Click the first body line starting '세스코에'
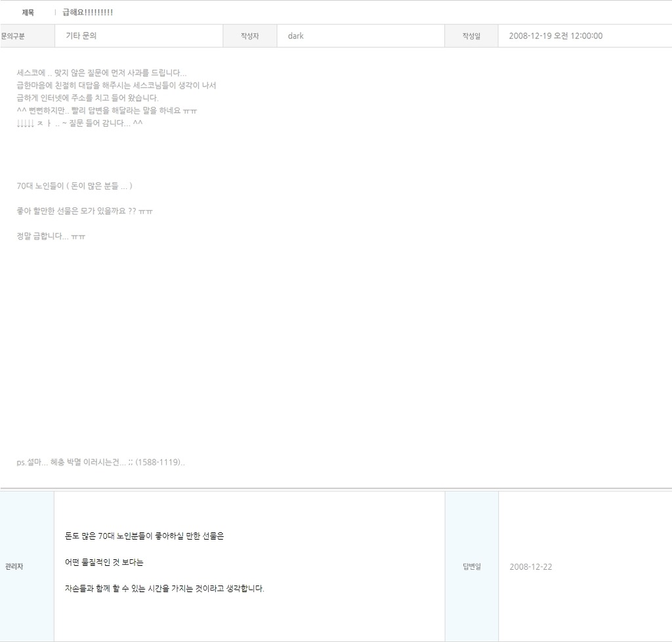 pos(102,73)
